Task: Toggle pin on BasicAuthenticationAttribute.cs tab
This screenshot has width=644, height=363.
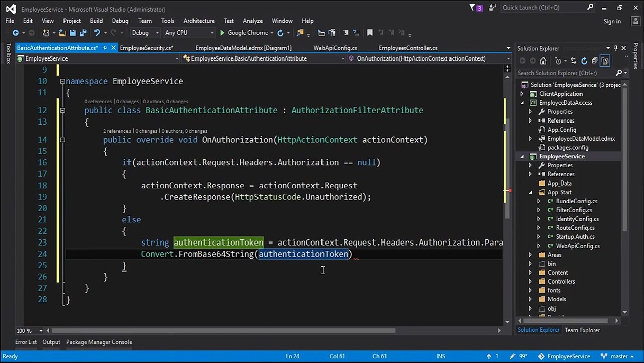Action: tap(105, 48)
